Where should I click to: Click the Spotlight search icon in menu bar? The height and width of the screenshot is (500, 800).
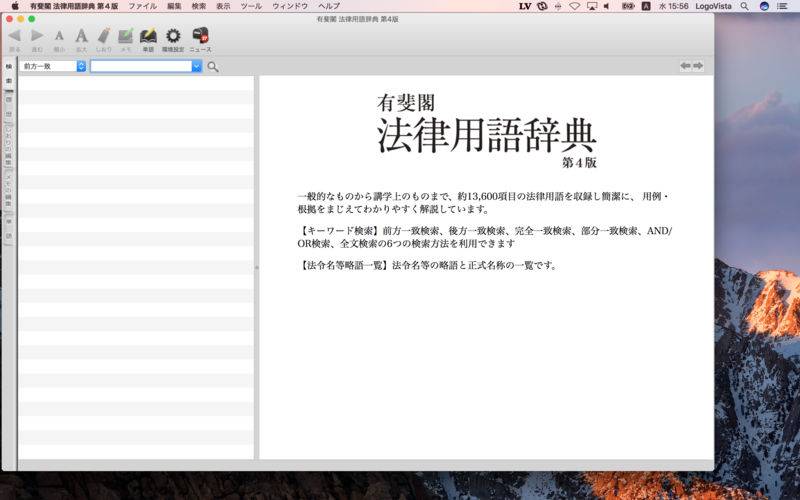click(745, 6)
